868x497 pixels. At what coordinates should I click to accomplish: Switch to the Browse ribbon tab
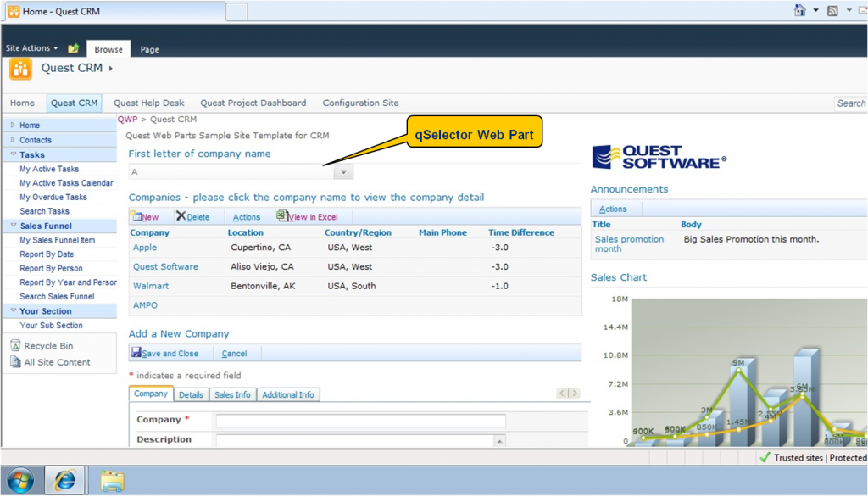click(x=108, y=49)
